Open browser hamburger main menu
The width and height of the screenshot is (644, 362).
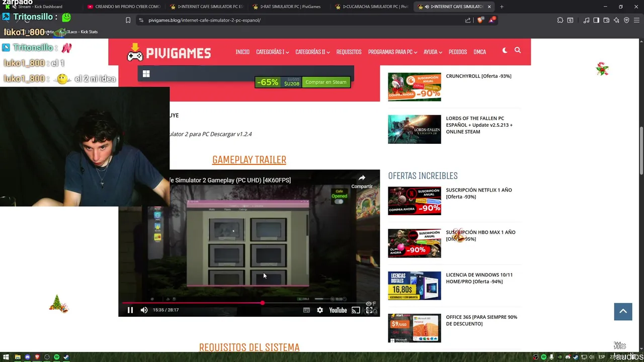click(636, 20)
